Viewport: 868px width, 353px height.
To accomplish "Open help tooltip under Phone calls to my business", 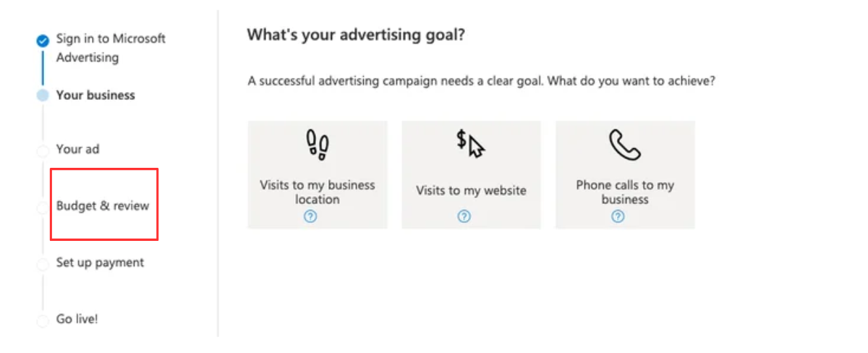I will [x=618, y=216].
